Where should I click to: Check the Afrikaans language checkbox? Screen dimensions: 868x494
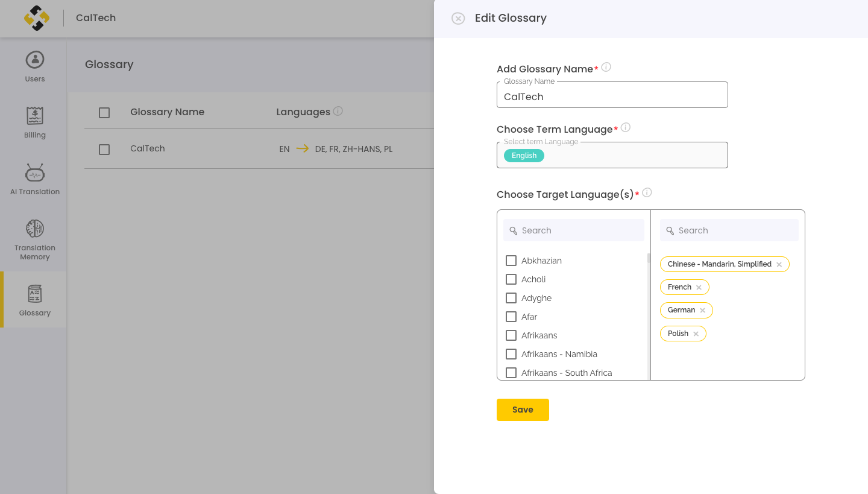[x=511, y=335]
